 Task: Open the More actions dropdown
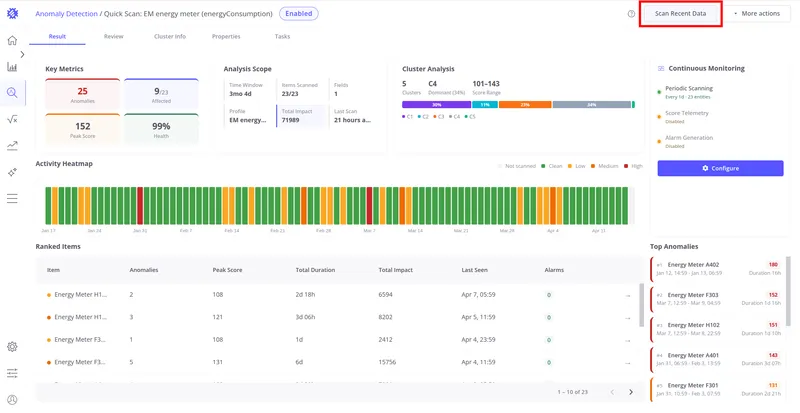pos(757,14)
